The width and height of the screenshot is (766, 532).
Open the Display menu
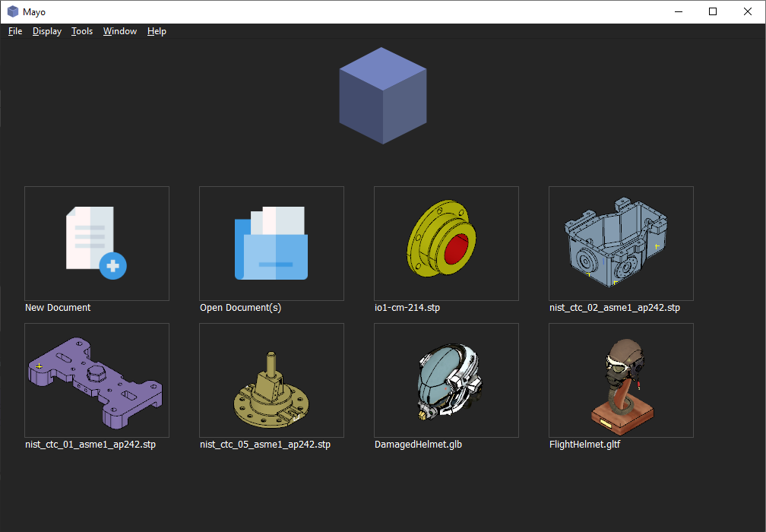click(x=47, y=31)
